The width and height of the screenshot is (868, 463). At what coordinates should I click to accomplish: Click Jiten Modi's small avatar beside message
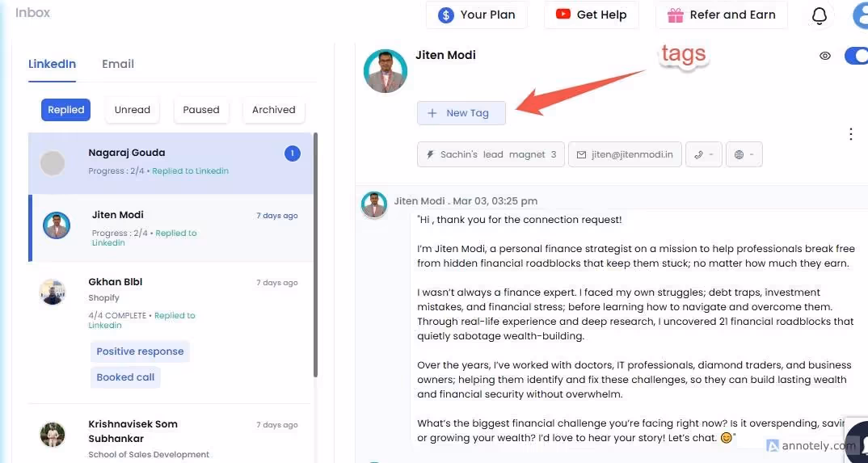tap(374, 204)
